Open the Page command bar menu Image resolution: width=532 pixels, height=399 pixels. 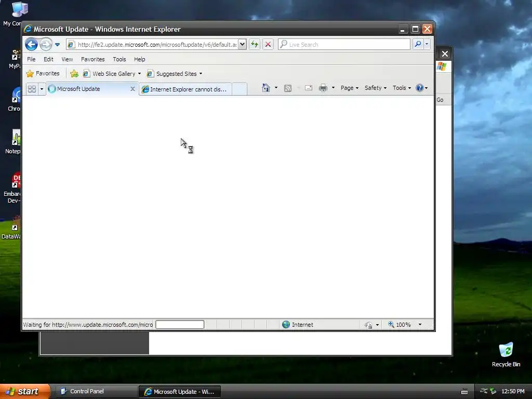coord(350,88)
